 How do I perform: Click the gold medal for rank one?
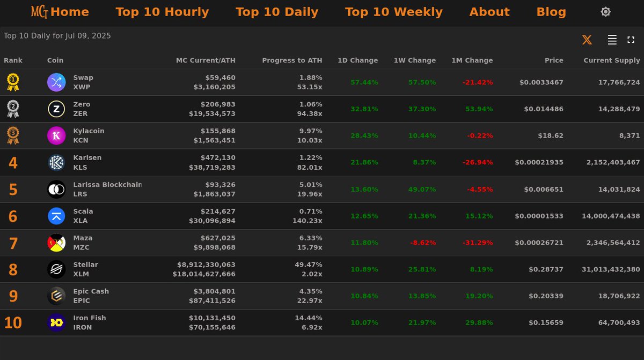[13, 82]
